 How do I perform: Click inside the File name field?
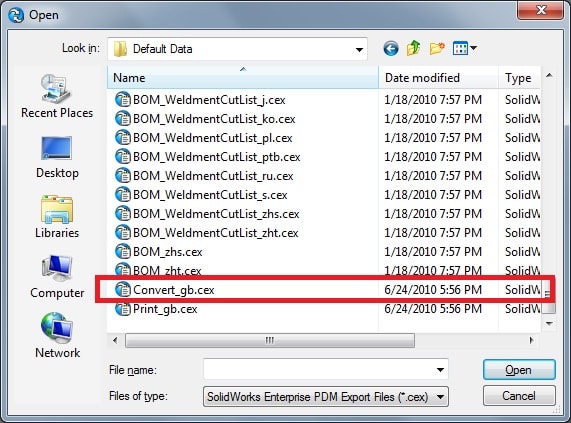(x=319, y=370)
